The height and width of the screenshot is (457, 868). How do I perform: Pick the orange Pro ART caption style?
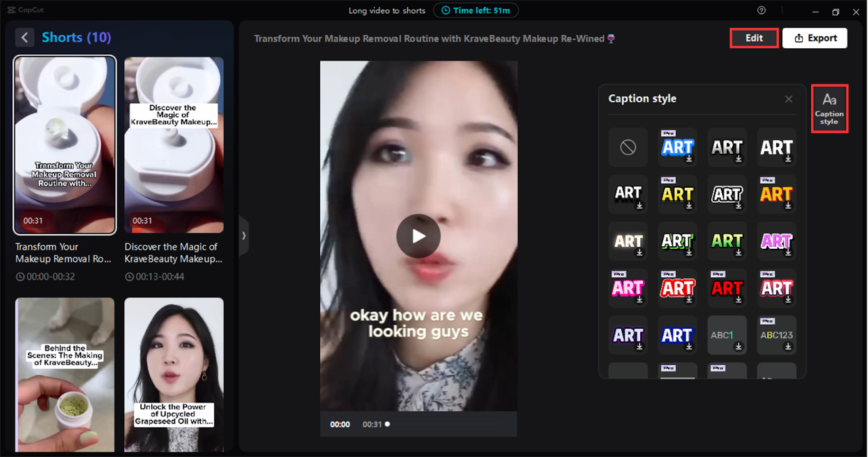[x=776, y=194]
